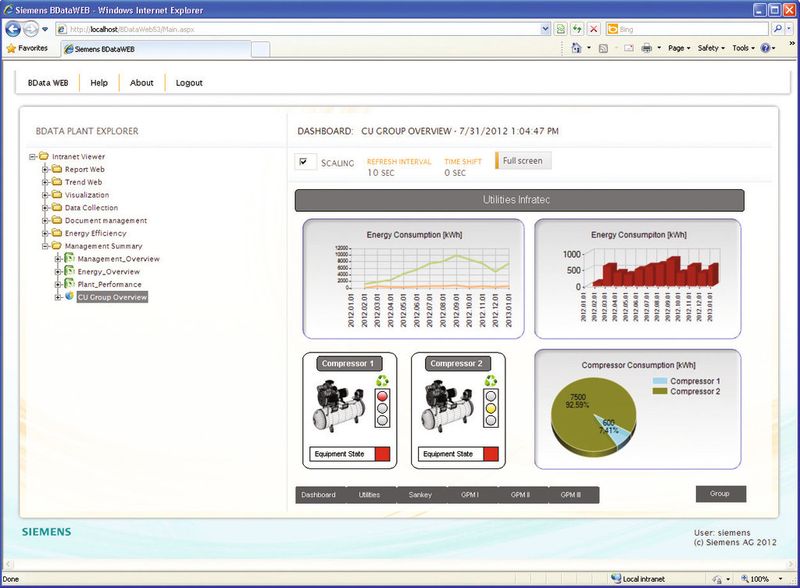The height and width of the screenshot is (588, 800).
Task: Click the Intranet Viewer folder icon
Action: (44, 156)
